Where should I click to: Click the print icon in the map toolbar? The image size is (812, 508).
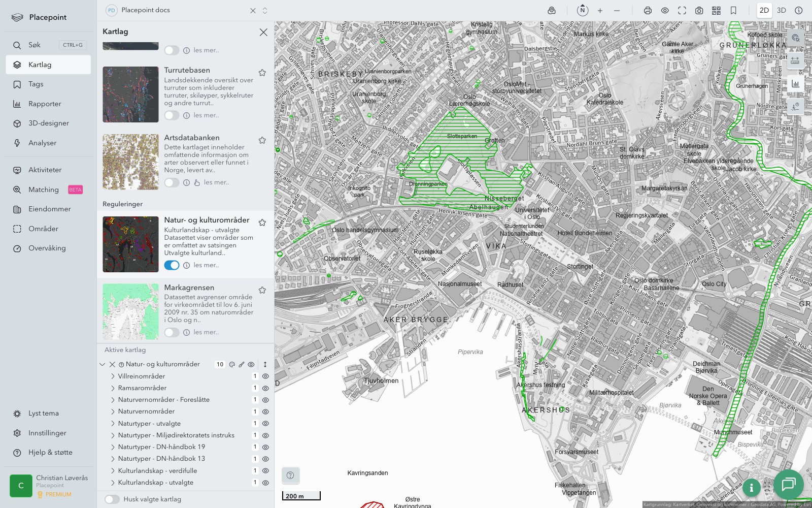(x=648, y=11)
